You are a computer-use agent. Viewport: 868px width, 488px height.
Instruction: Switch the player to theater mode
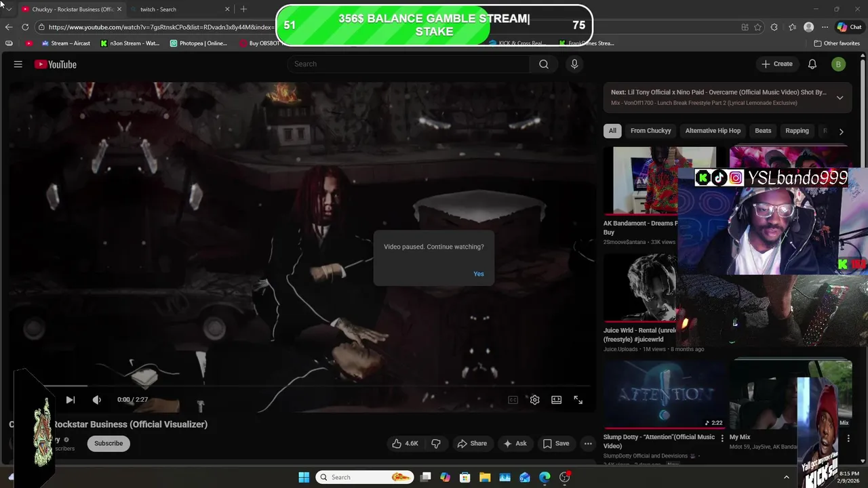click(557, 400)
